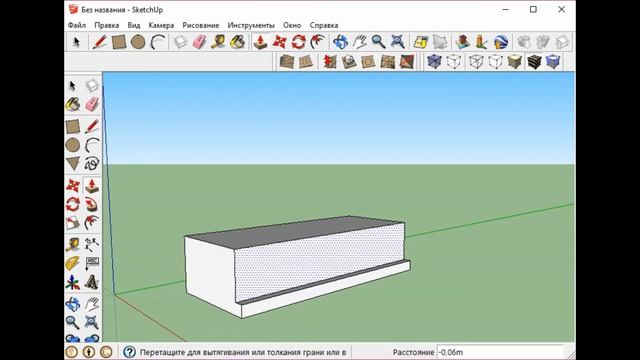
Task: Switch to Hidden Line face style
Action: tap(496, 62)
